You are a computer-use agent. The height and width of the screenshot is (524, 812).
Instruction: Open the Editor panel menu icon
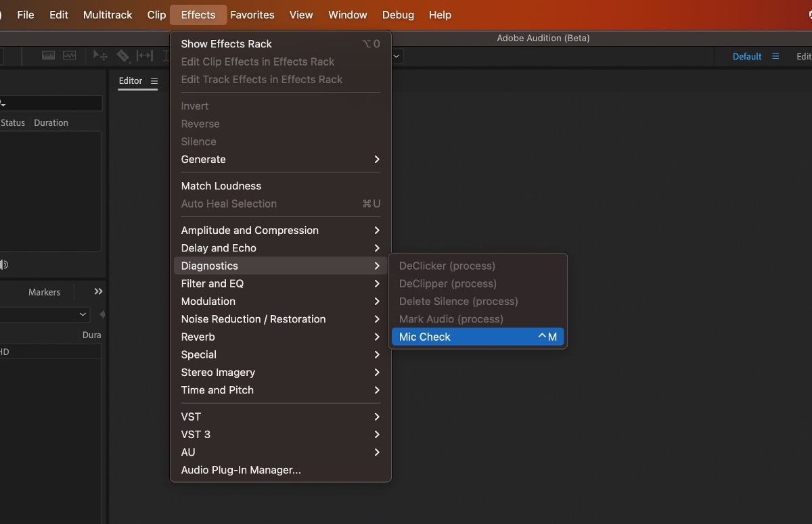tap(154, 80)
